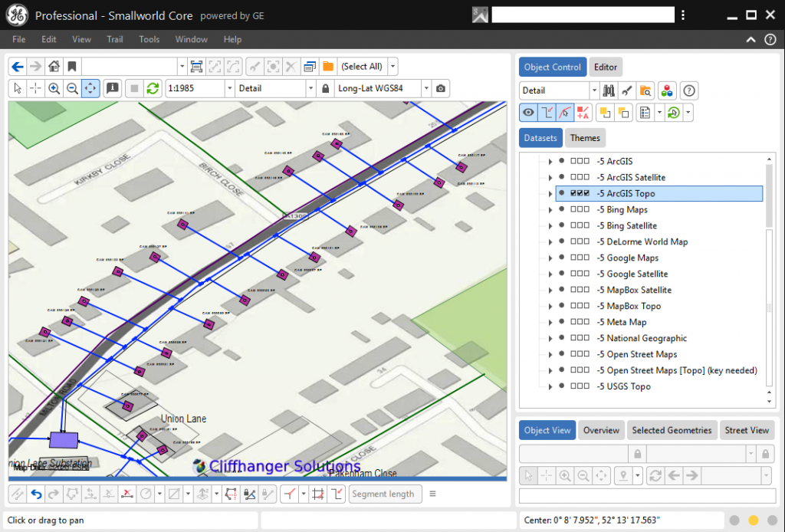Open the (Select All) dropdown arrow
785x532 pixels.
(393, 67)
